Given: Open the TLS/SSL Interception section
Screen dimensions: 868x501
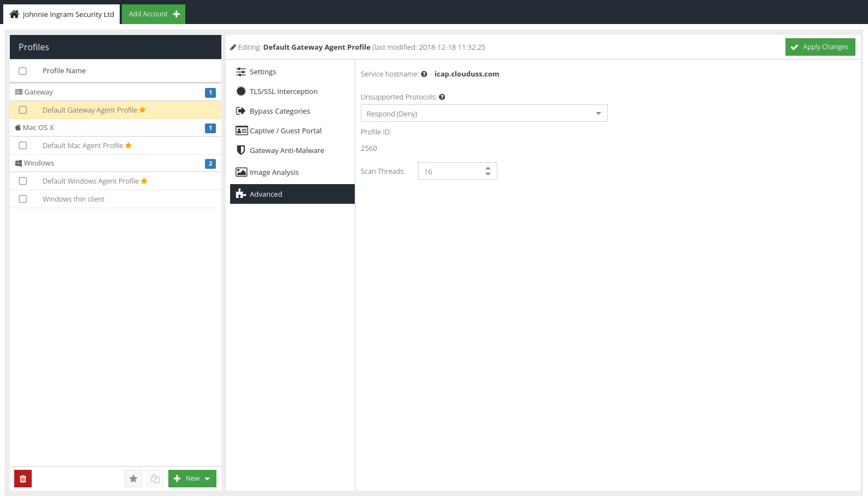Looking at the screenshot, I should point(292,91).
